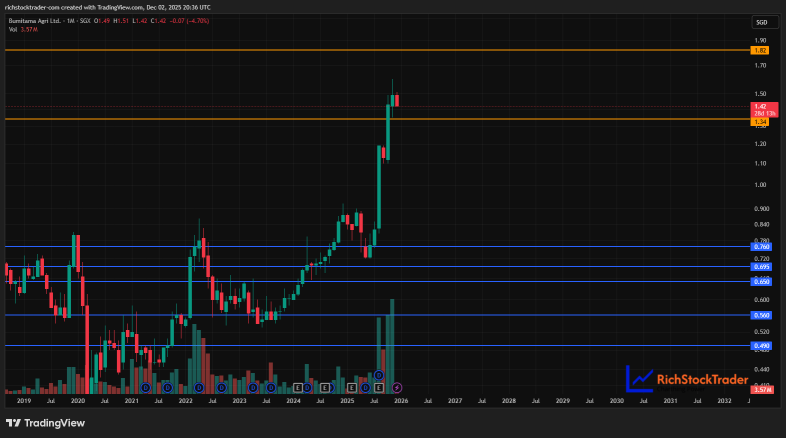Click the red 3.57M volume axis label

pyautogui.click(x=762, y=389)
